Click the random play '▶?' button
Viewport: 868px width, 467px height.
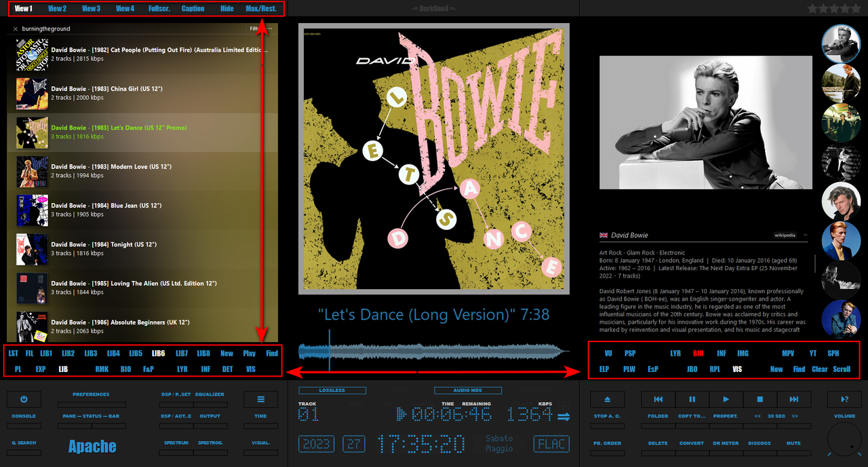click(844, 399)
